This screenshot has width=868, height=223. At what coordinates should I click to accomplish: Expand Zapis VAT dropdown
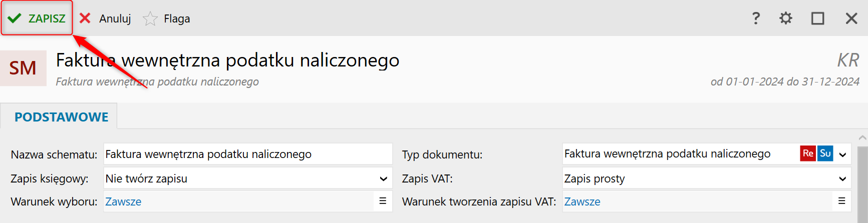pyautogui.click(x=842, y=178)
